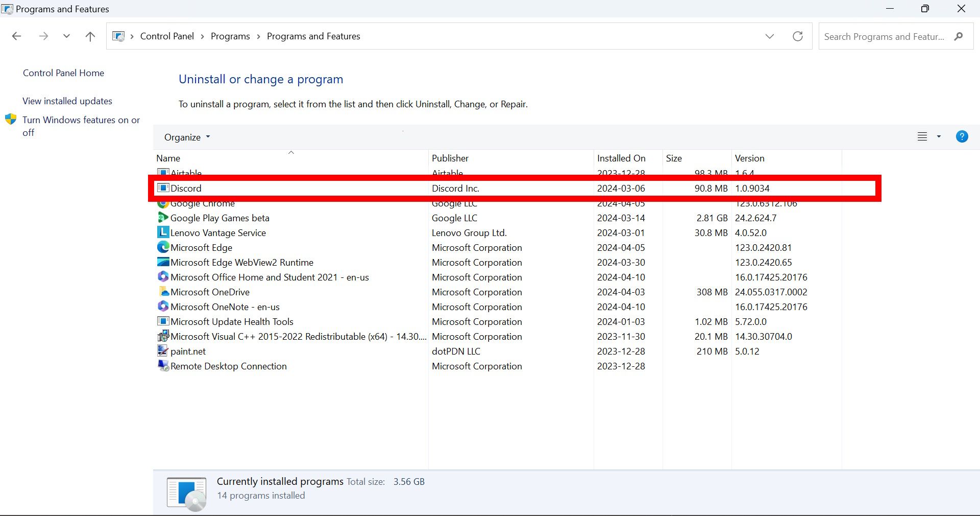Open the Organize dropdown menu
Screen dimensions: 980x516
(x=187, y=137)
